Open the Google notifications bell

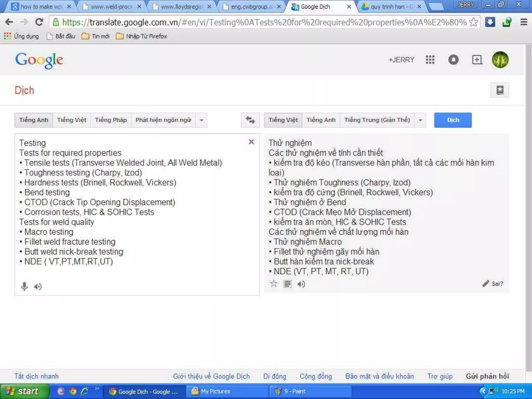pyautogui.click(x=453, y=60)
